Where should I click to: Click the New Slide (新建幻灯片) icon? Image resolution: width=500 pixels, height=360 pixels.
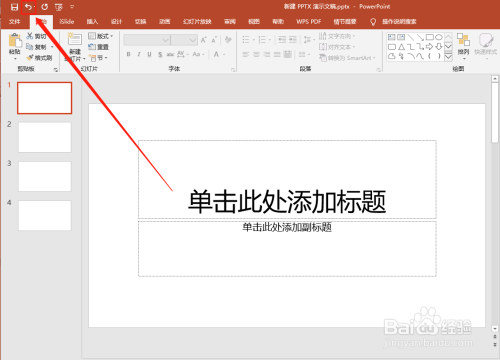click(75, 40)
